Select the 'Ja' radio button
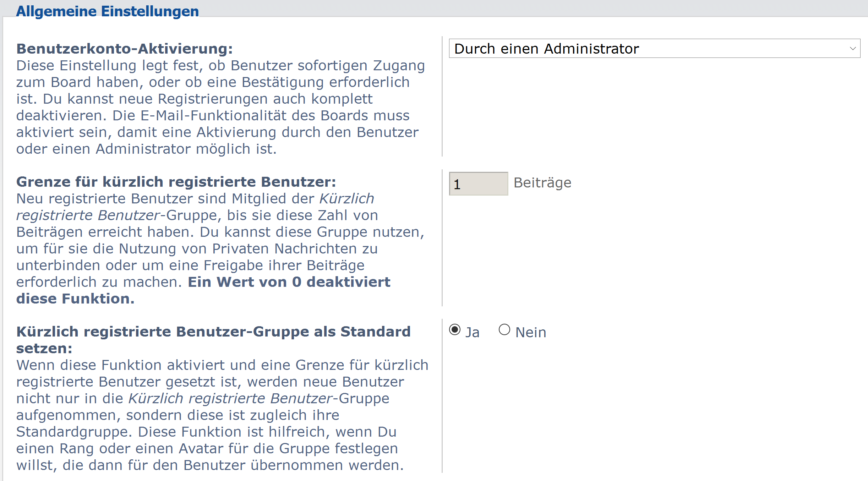 click(x=455, y=330)
